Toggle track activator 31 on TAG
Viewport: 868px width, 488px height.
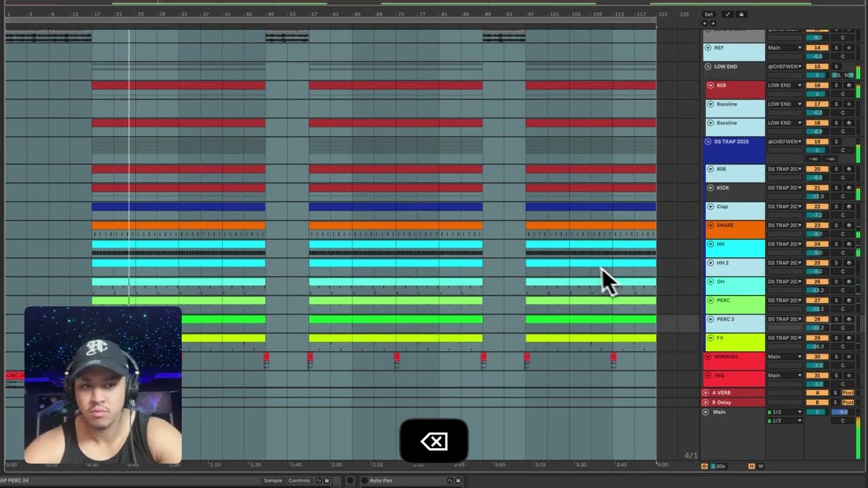818,375
